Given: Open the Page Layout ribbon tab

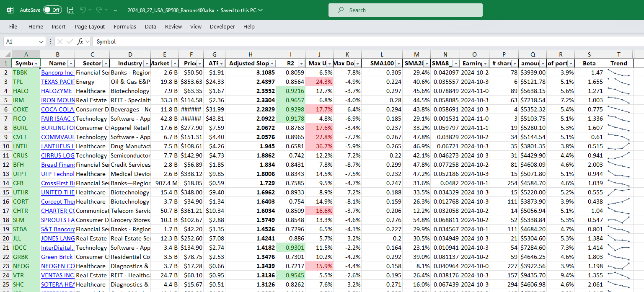Looking at the screenshot, I should (90, 26).
